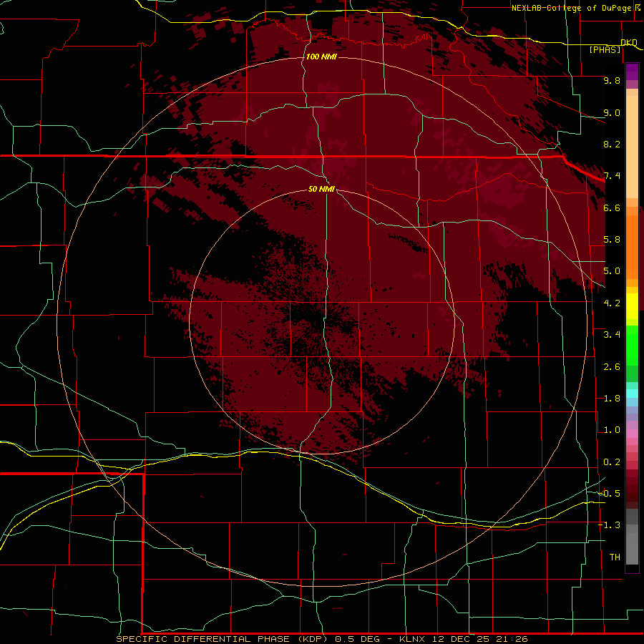Image resolution: width=644 pixels, height=644 pixels.
Task: Click the 6.6 scale value
Action: [612, 208]
